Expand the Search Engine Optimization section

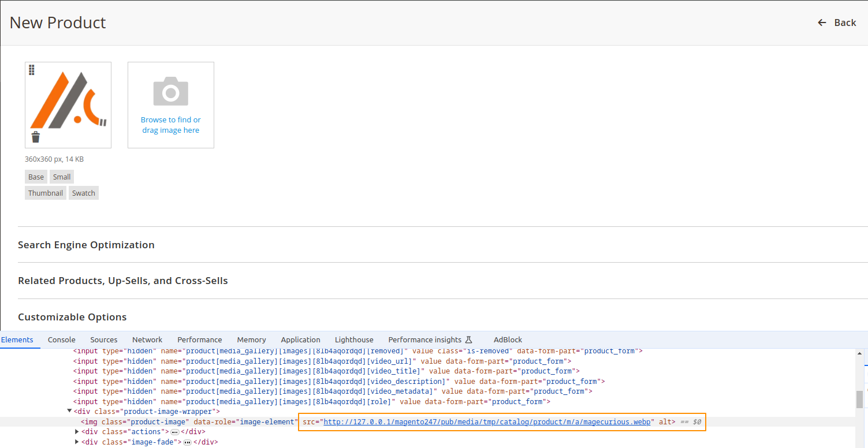86,245
